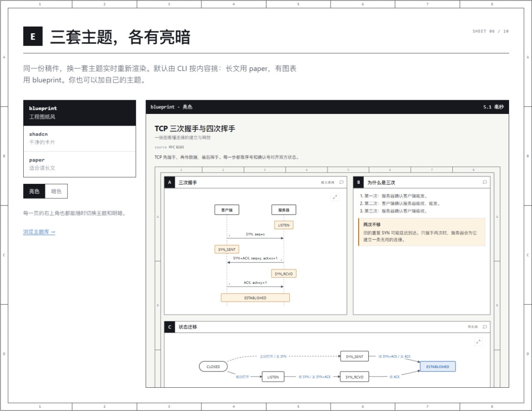Click the 收 SYN+ACK / 发 ACK edge label
Image resolution: width=532 pixels, height=411 pixels.
(394, 357)
